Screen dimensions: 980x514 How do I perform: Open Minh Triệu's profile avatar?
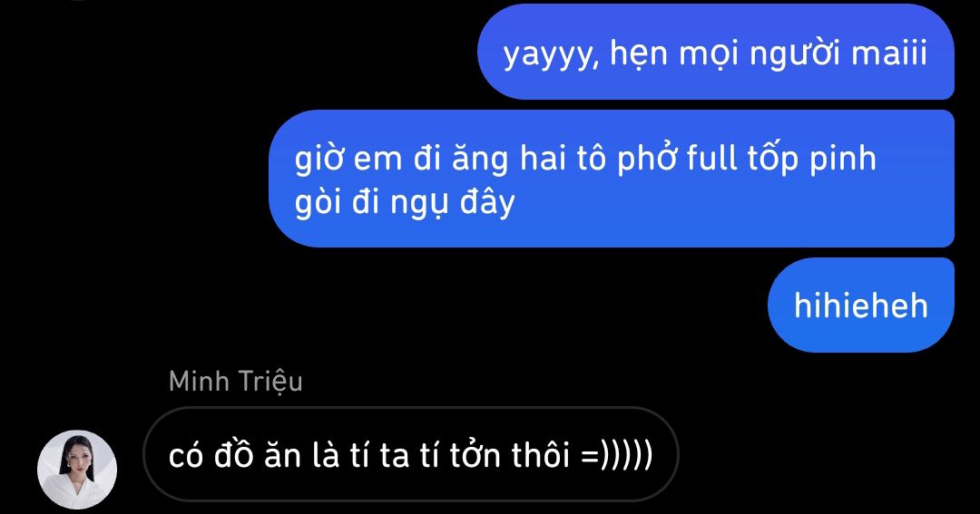click(x=77, y=470)
